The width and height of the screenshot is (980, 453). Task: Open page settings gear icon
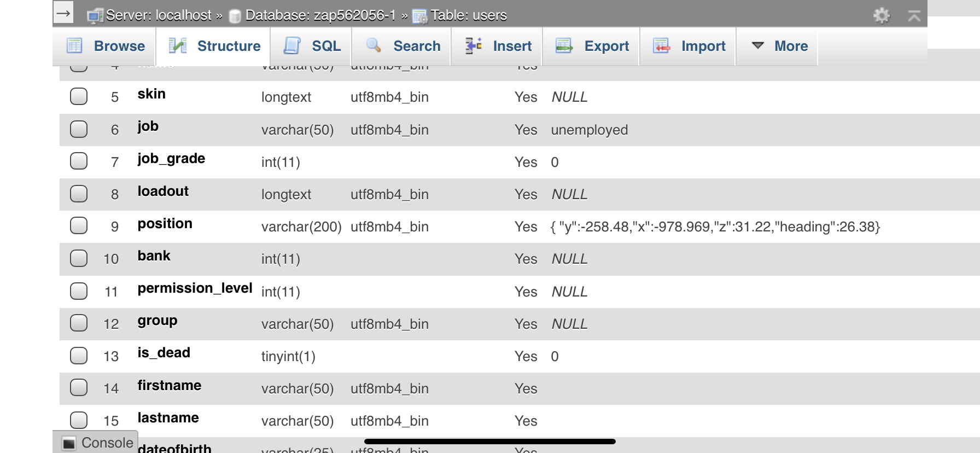(x=882, y=15)
